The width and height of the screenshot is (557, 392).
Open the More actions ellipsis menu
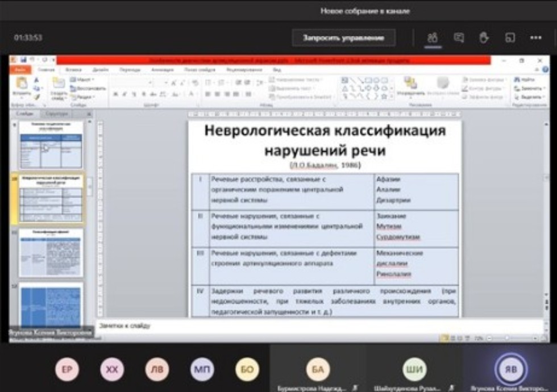[x=535, y=38]
